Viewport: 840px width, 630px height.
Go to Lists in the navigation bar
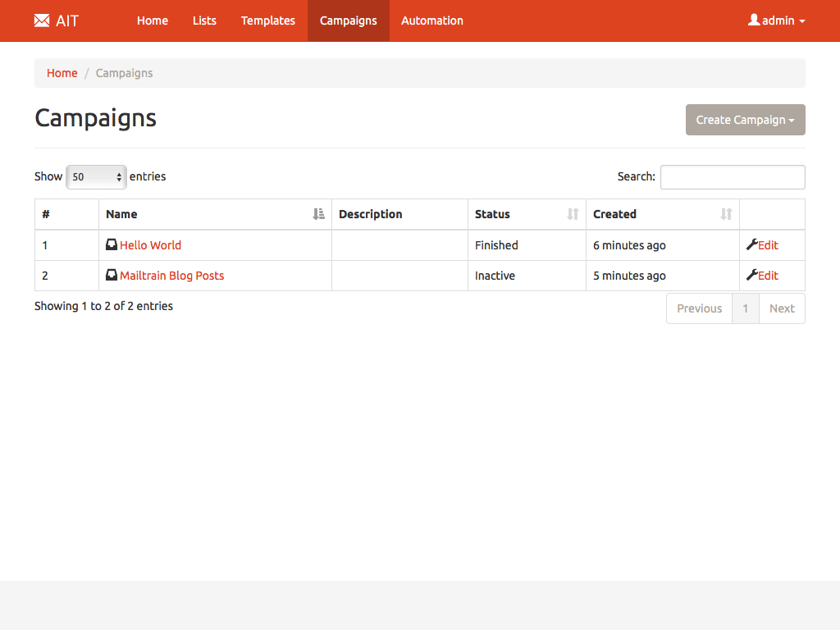click(x=204, y=21)
